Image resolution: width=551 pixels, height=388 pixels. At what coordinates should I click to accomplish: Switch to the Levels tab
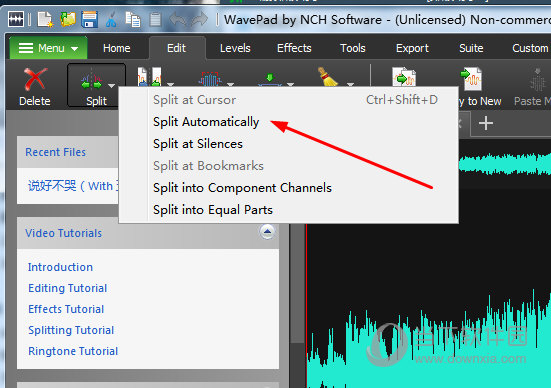pyautogui.click(x=235, y=48)
